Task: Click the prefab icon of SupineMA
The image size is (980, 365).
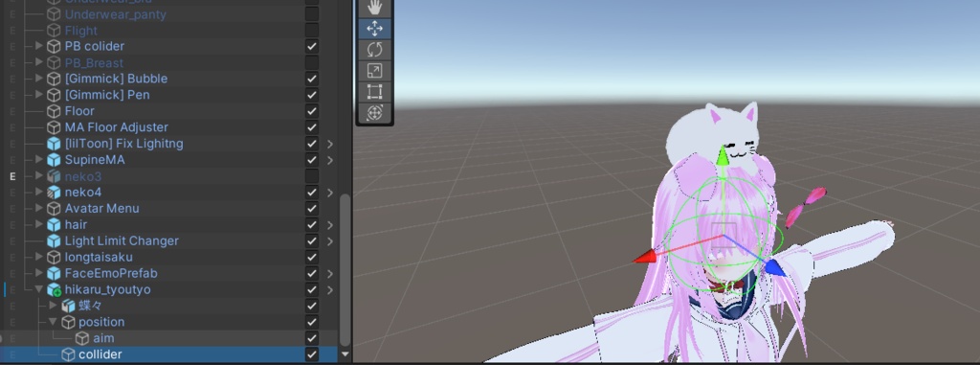Action: click(55, 160)
